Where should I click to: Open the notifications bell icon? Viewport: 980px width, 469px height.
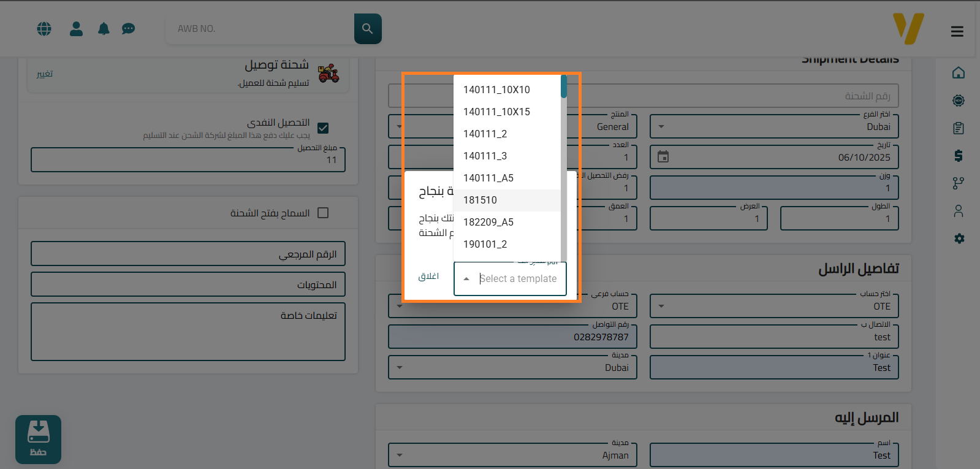pyautogui.click(x=104, y=29)
